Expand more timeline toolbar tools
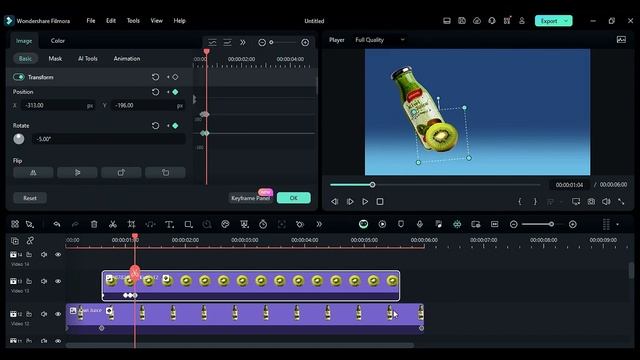The height and width of the screenshot is (360, 640). pyautogui.click(x=319, y=224)
